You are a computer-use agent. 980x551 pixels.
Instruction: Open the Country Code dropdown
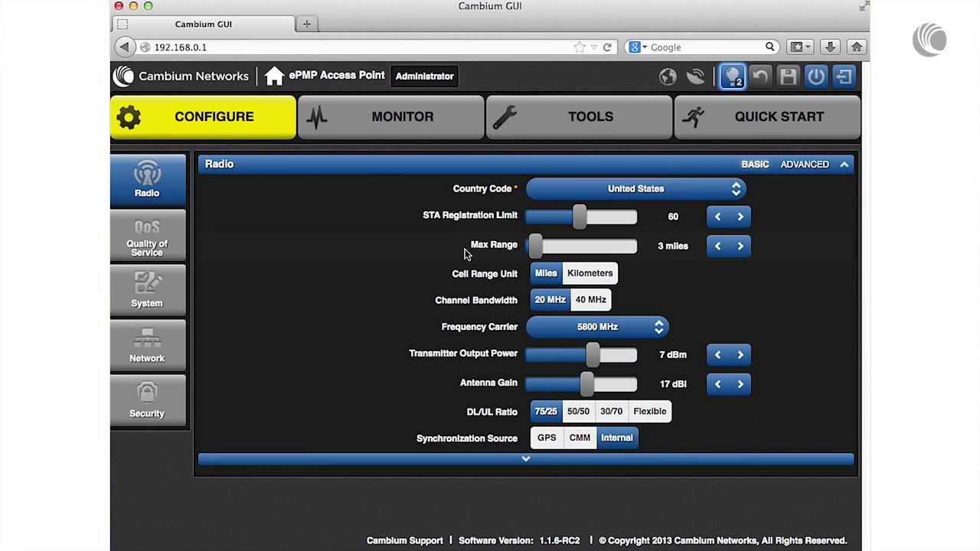635,188
